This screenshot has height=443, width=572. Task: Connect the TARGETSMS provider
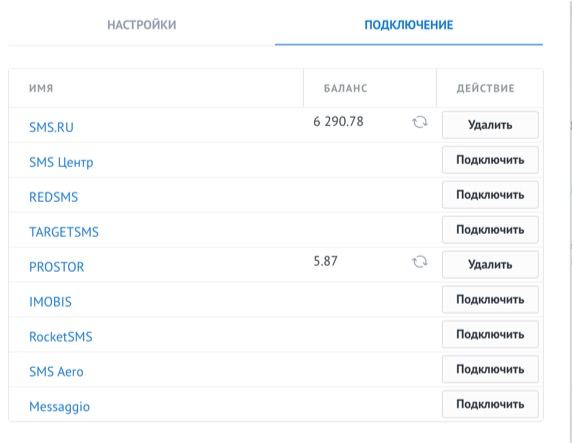tap(490, 230)
